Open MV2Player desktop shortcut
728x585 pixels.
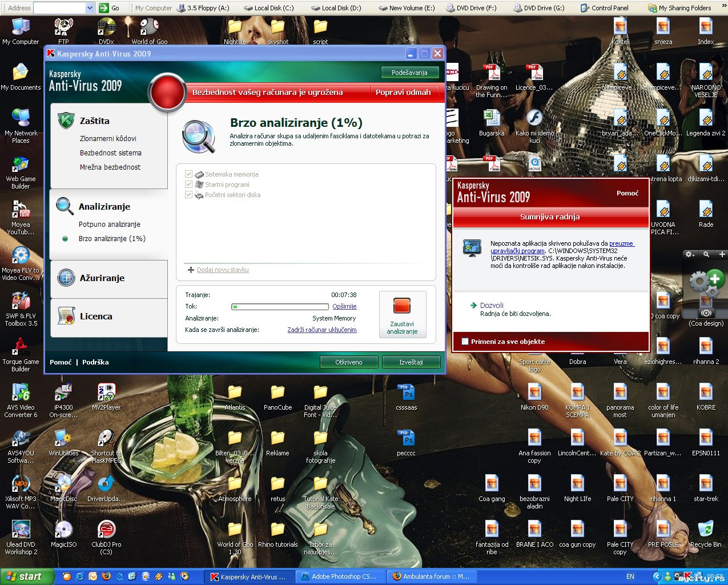pyautogui.click(x=106, y=396)
